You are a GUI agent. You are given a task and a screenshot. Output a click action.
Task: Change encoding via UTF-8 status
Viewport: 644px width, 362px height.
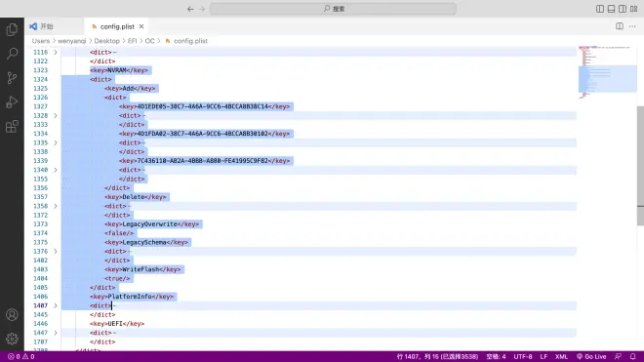523,357
